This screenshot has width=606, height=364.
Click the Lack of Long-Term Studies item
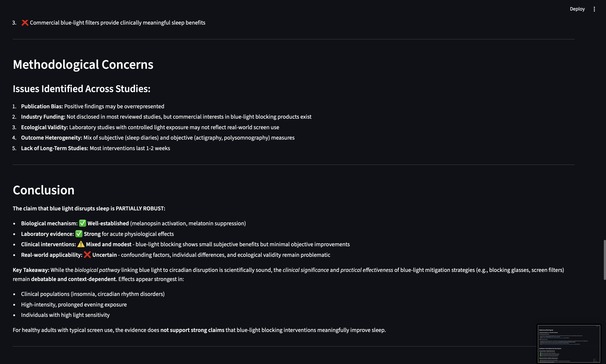95,148
